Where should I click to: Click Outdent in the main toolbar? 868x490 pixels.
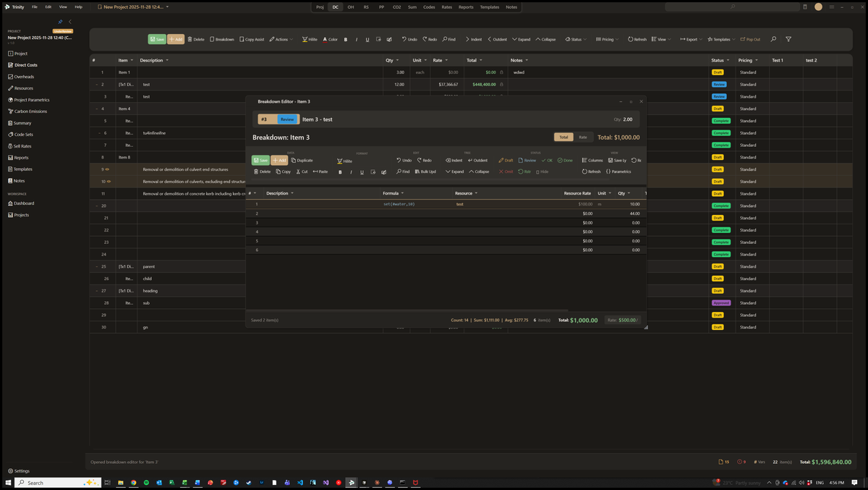(x=497, y=39)
